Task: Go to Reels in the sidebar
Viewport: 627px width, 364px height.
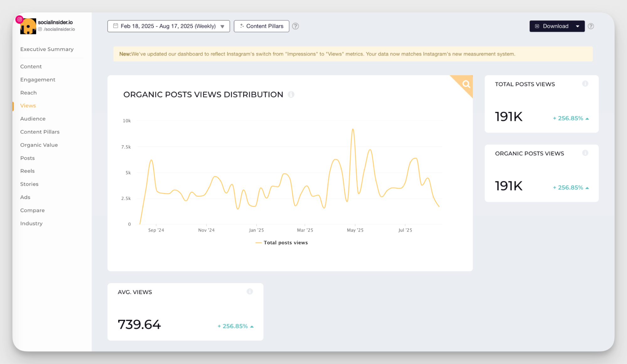Action: pyautogui.click(x=27, y=171)
